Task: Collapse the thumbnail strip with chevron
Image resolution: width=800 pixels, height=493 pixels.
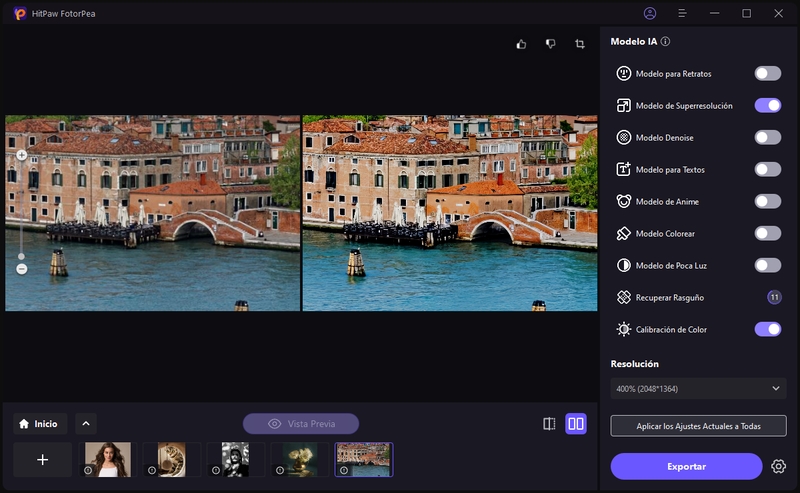Action: coord(86,423)
